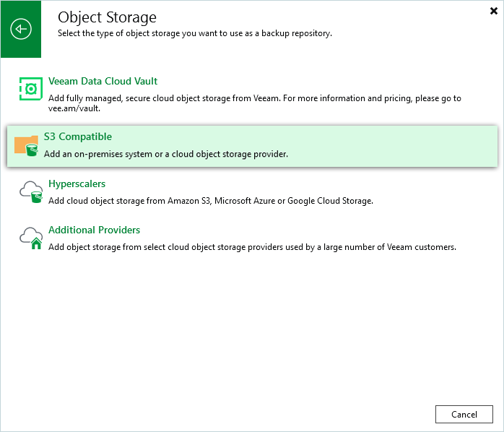Click the Veeam Data Cloud Vault safe icon

click(x=30, y=89)
